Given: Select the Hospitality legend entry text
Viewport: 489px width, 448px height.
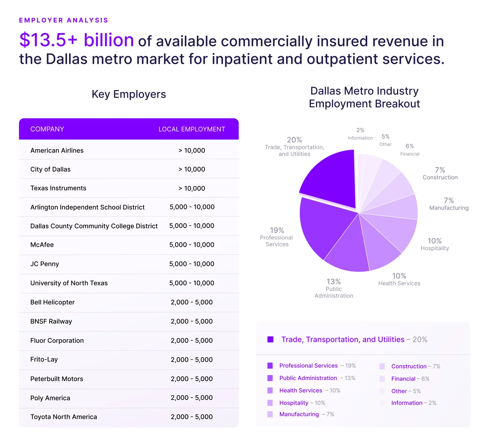Looking at the screenshot, I should coord(294,403).
